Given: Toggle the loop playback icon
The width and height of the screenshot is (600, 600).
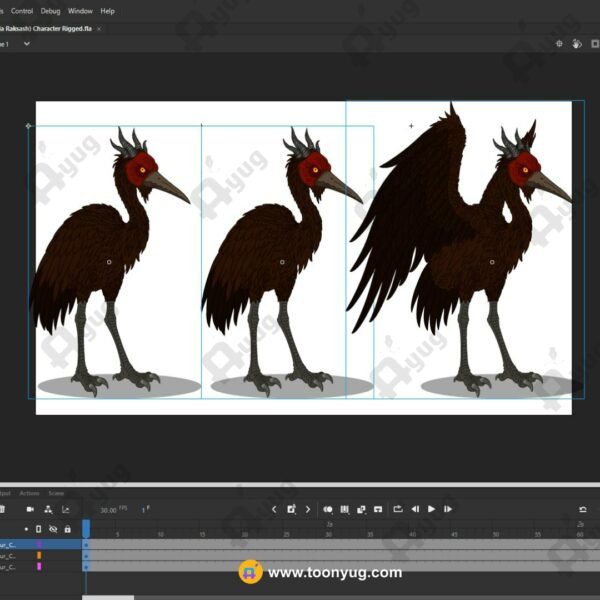Looking at the screenshot, I should click(x=398, y=509).
